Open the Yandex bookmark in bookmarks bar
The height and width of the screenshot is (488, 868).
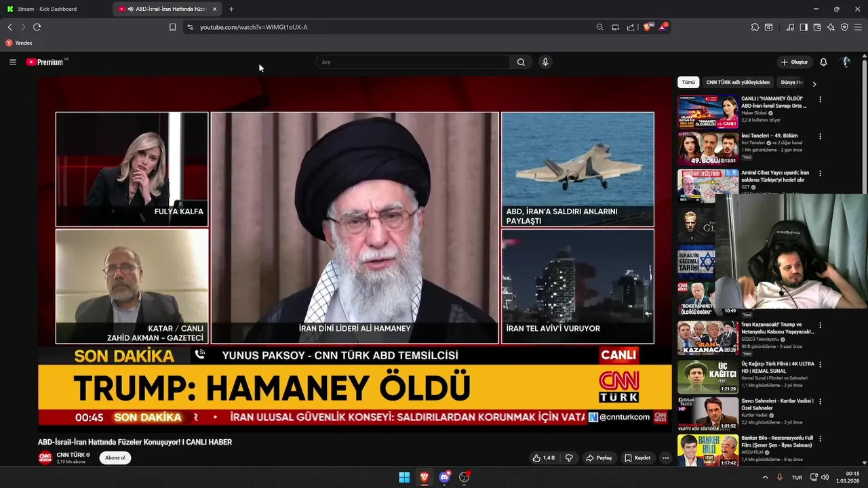(x=19, y=43)
